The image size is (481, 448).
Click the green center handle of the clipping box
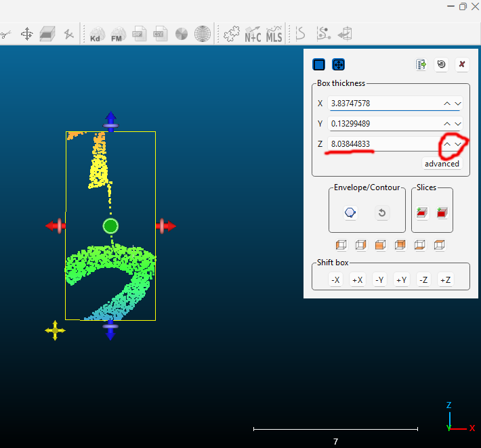[x=110, y=226]
